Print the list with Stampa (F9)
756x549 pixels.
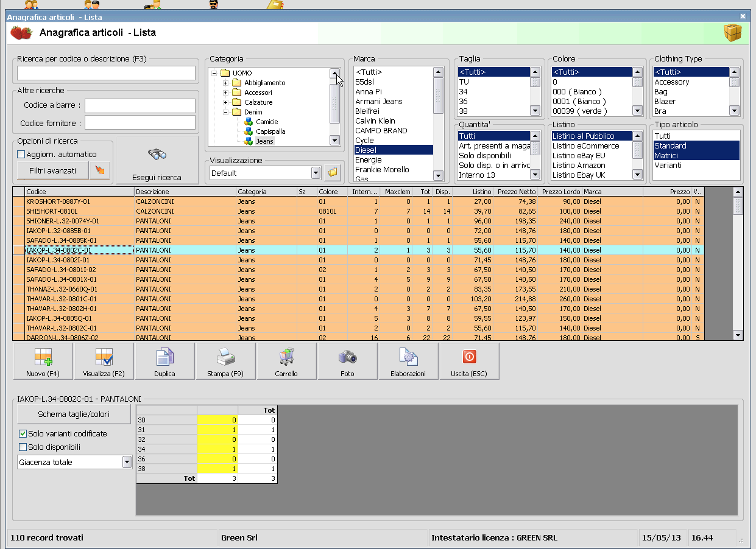225,360
